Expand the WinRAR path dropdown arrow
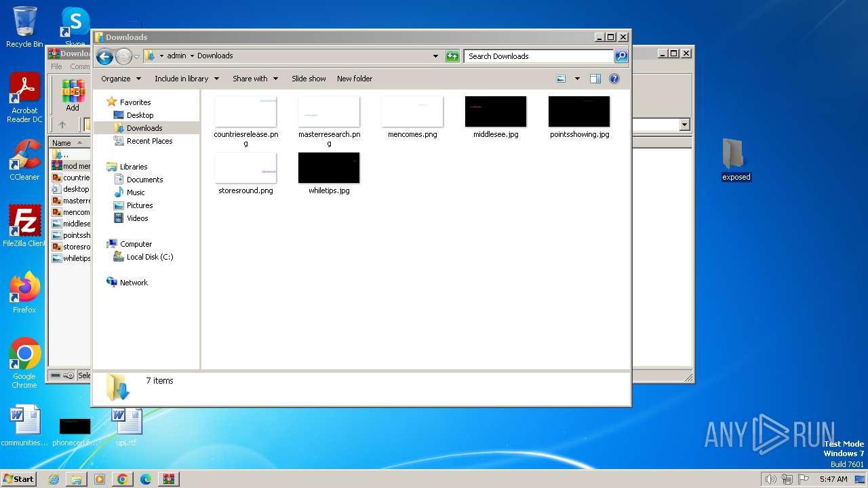This screenshot has width=868, height=488. point(684,125)
